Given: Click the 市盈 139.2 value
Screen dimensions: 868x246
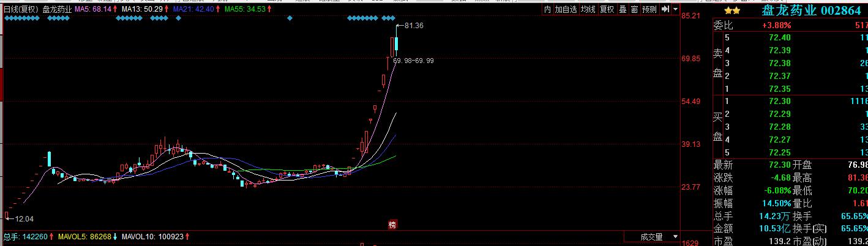Looking at the screenshot, I should click(x=780, y=241).
